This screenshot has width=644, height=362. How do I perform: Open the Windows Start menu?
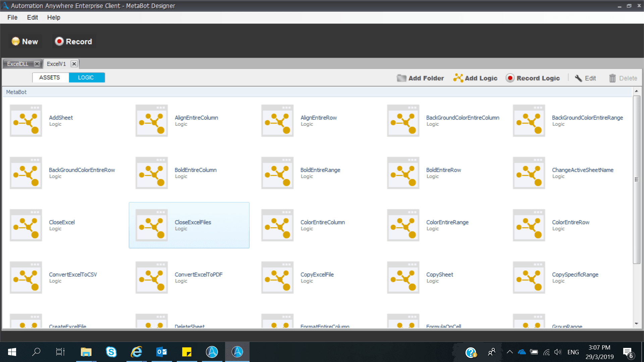coord(12,352)
